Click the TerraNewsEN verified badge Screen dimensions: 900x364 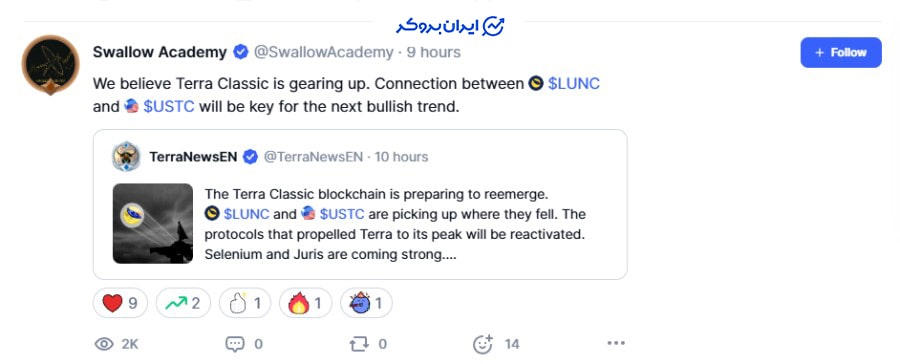[x=250, y=157]
